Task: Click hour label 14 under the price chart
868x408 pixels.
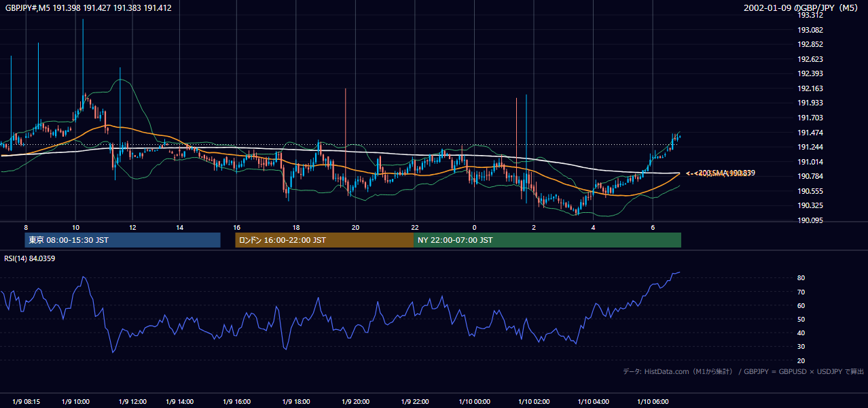Action: 179,227
